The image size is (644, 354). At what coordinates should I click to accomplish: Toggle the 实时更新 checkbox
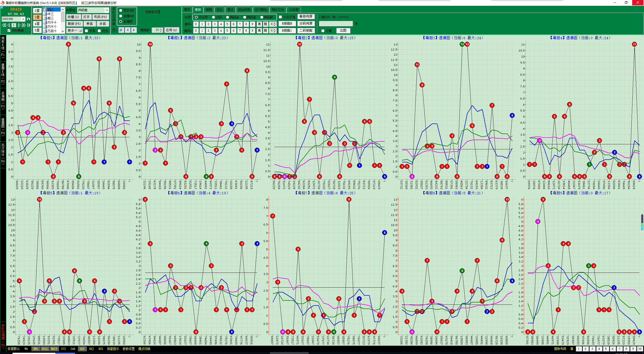tap(9, 30)
